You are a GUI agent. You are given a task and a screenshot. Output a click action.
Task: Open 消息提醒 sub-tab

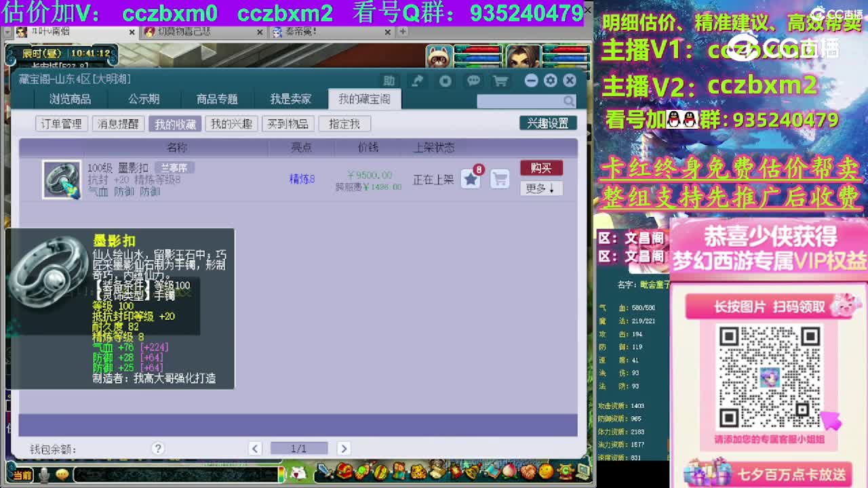[x=118, y=124]
